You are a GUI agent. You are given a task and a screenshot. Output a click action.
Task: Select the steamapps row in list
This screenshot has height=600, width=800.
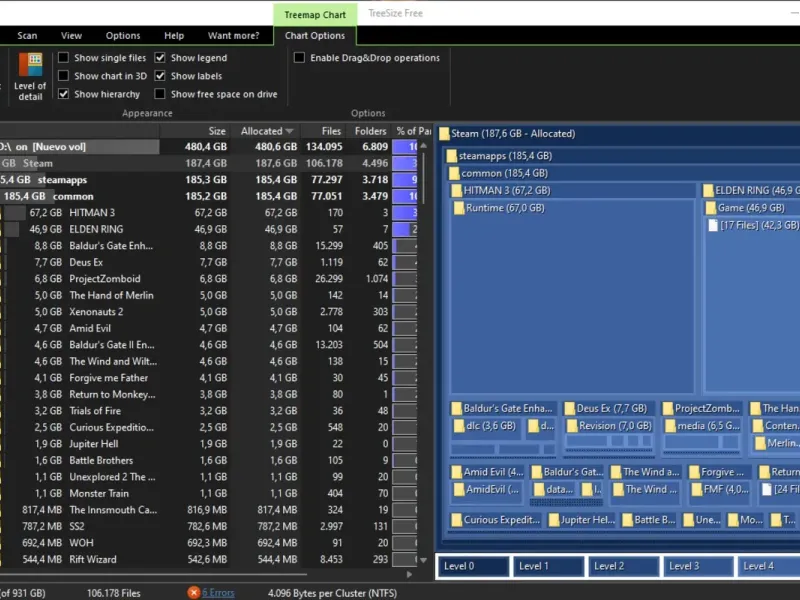pyautogui.click(x=209, y=180)
